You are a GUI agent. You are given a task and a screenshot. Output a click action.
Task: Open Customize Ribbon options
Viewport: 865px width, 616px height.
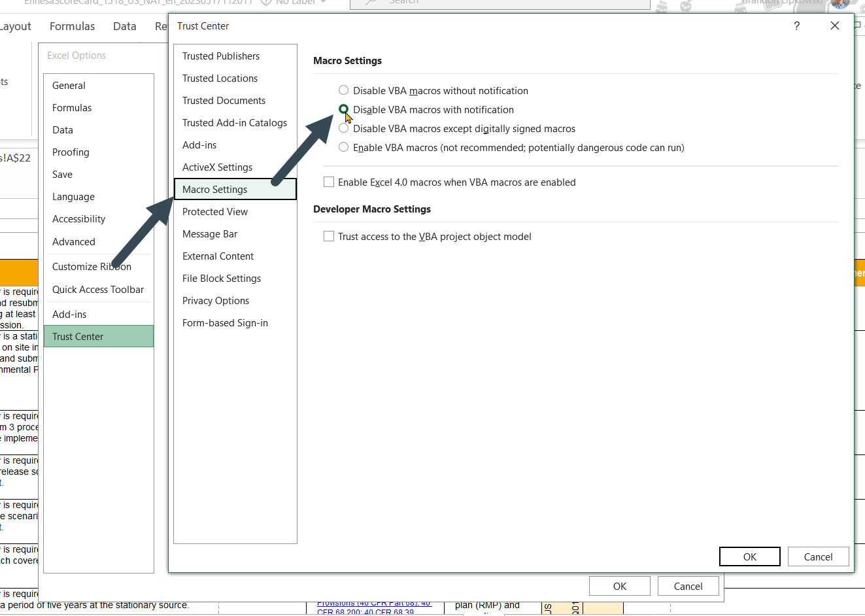click(x=92, y=266)
